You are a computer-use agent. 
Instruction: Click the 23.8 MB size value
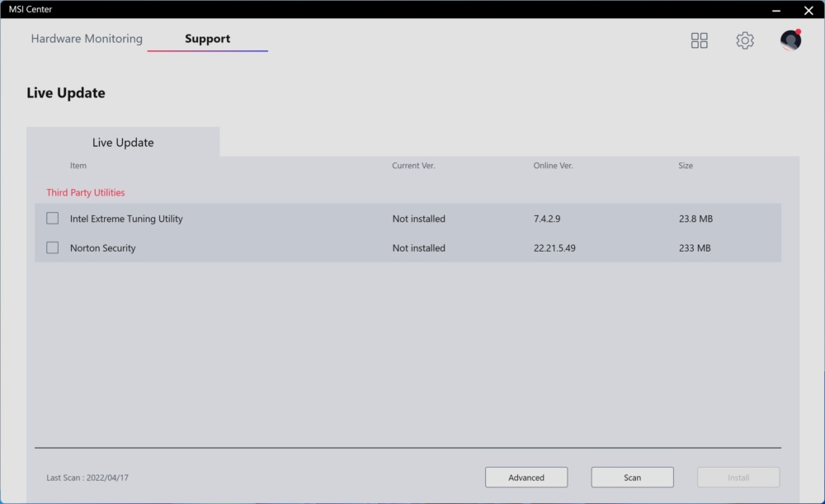695,219
